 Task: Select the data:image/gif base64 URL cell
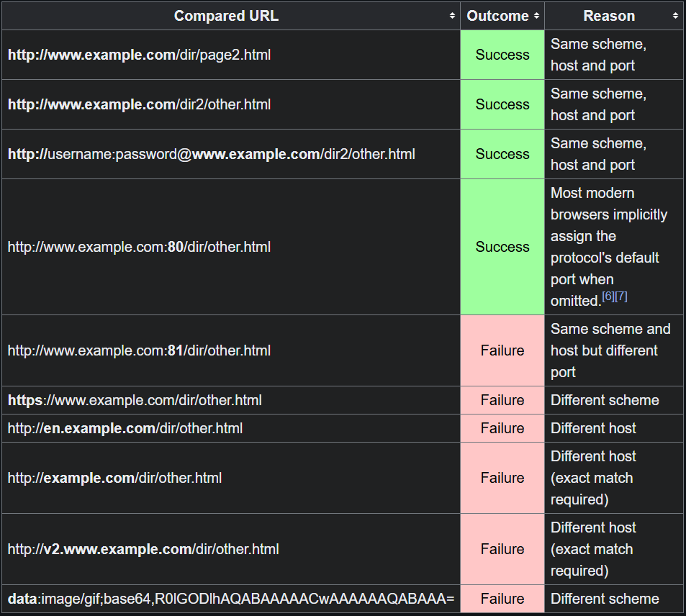coord(231,599)
